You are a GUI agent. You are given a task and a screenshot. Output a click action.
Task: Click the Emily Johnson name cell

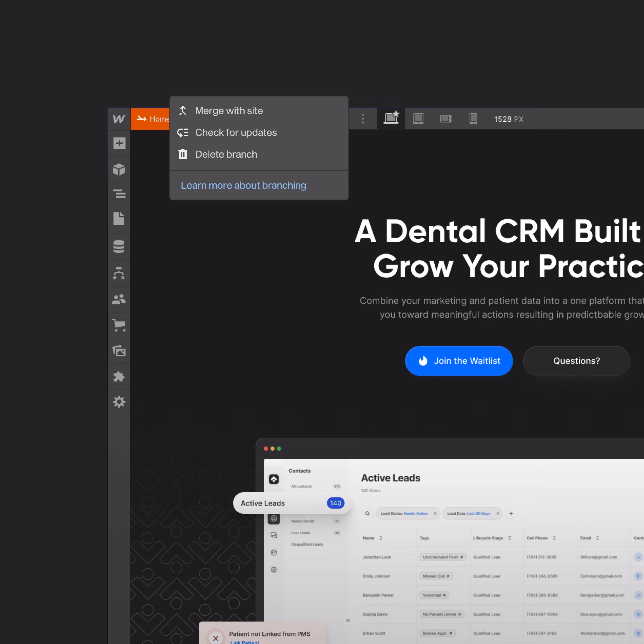377,576
